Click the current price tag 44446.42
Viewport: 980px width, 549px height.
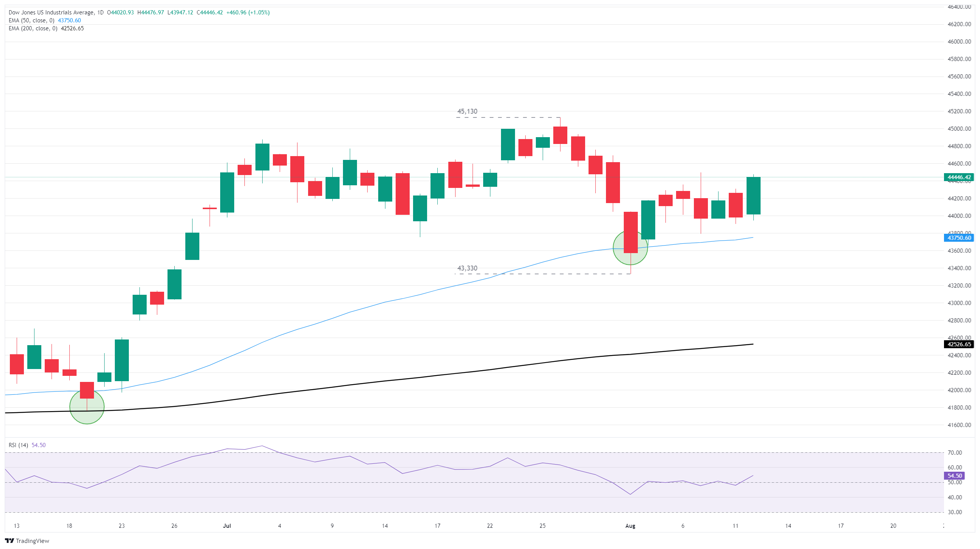[959, 177]
